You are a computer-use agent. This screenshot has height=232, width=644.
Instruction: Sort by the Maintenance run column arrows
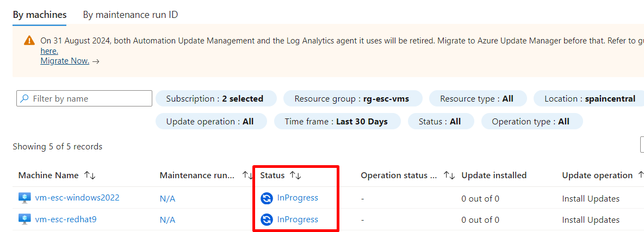(x=247, y=175)
